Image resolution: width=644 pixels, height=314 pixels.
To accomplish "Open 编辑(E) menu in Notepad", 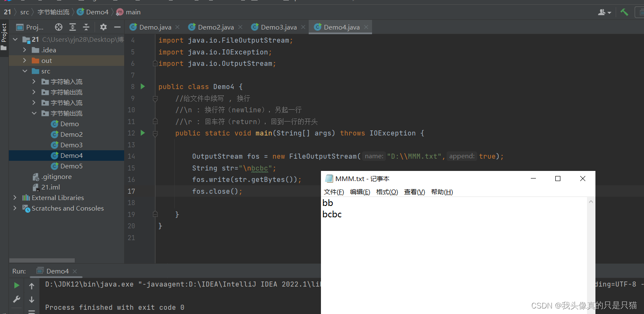I will (x=360, y=192).
